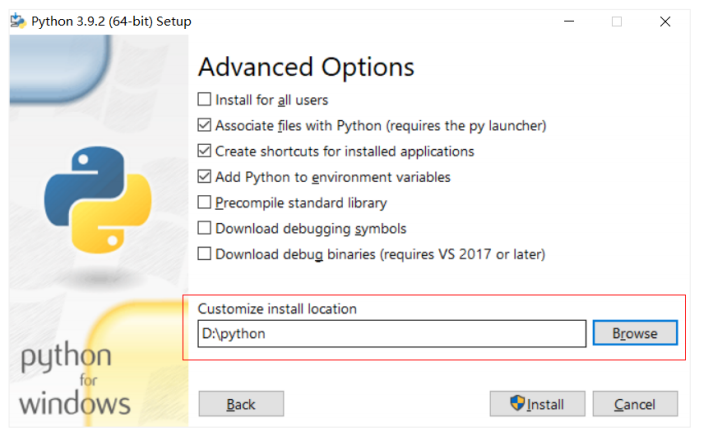
Task: Enable Precompile standard library option
Action: tap(205, 203)
